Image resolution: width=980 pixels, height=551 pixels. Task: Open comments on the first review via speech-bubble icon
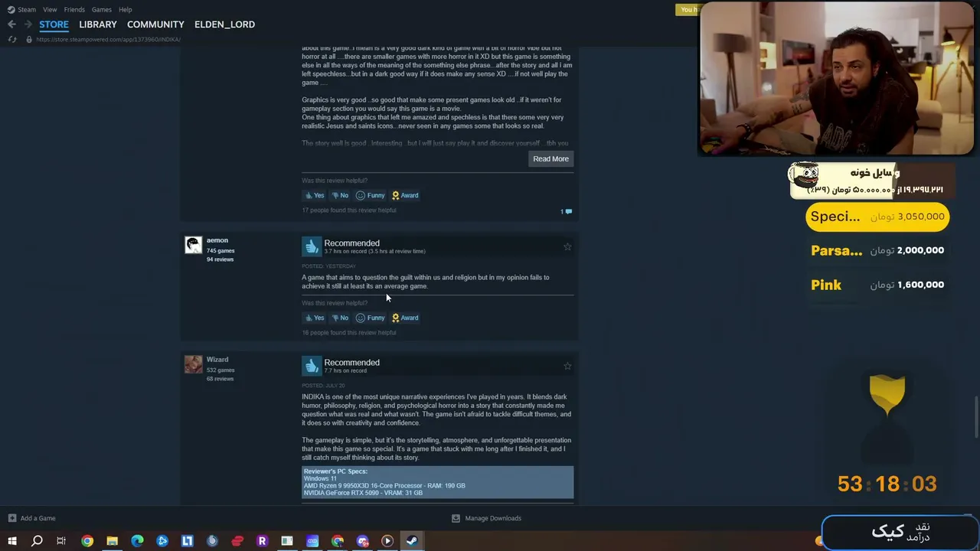[567, 211]
